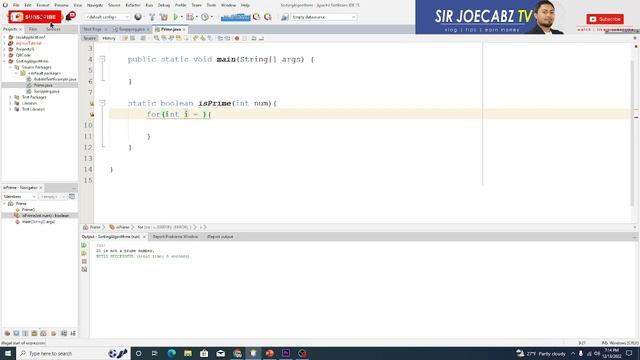Viewport: 640px width, 360px height.
Task: Collapse the isPrime method code fold
Action: coord(102,103)
